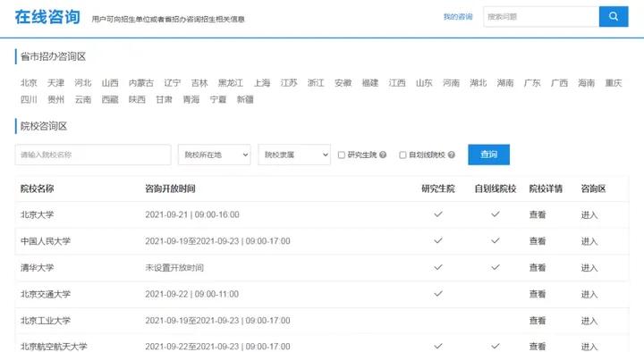Click 进入 for 中国人民大学 row
Screen dimensions: 644x352
589,241
